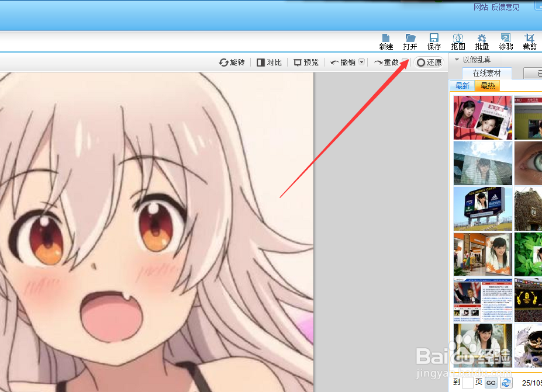
Task: Pick the news webpage template thumbnail
Action: pos(483,300)
